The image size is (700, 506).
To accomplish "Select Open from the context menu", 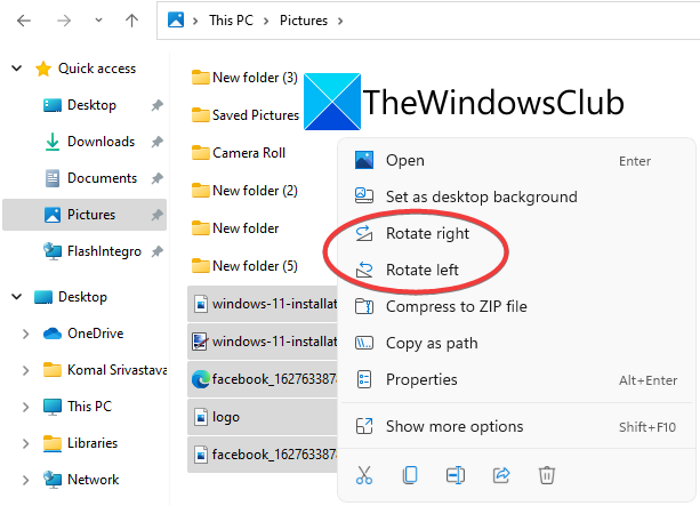I will click(517, 161).
